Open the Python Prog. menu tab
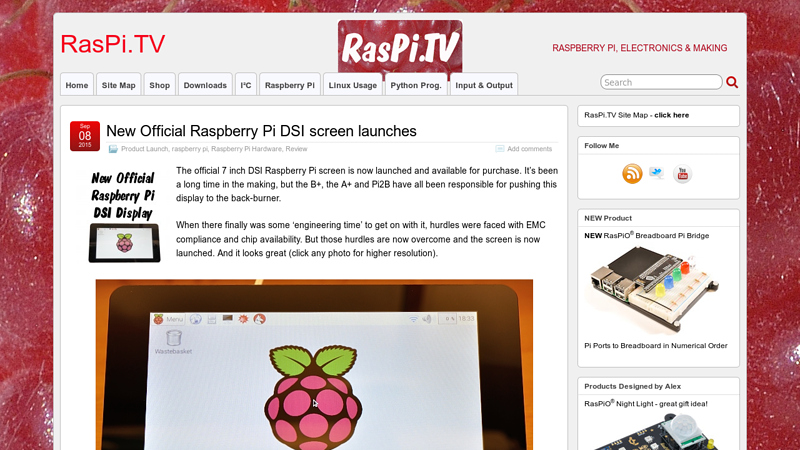 (416, 85)
